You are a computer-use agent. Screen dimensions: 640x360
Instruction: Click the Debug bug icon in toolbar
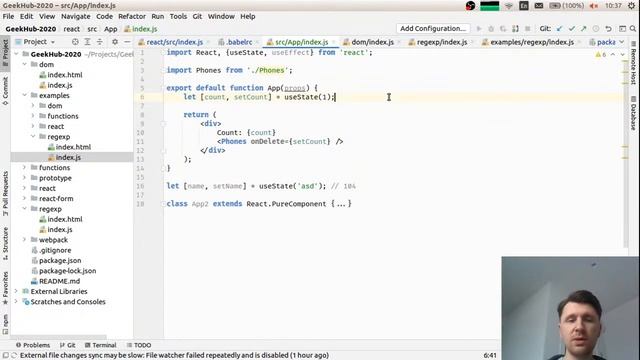[x=491, y=29]
